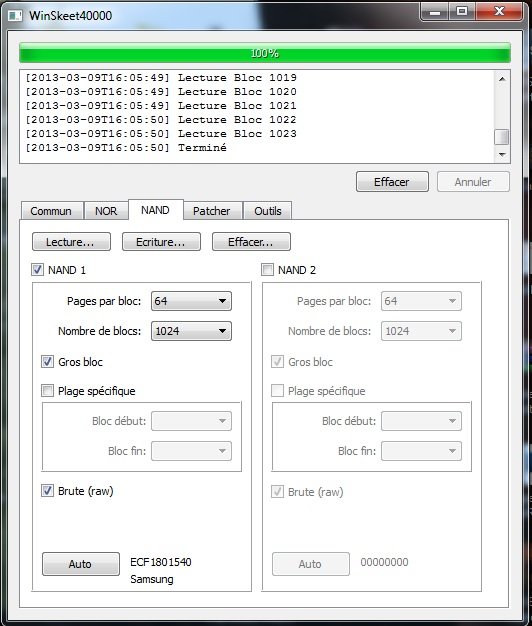
Task: Uncheck Brute (raw) for NAND 1
Action: (47, 491)
